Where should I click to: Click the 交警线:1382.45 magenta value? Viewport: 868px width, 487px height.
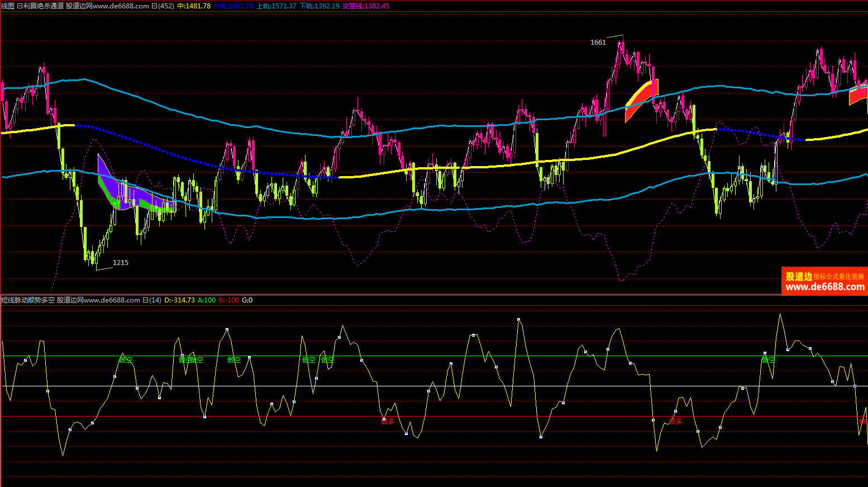pyautogui.click(x=366, y=6)
